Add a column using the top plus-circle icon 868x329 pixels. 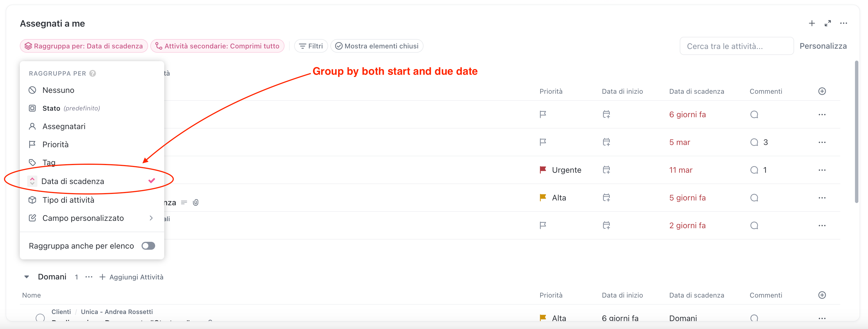click(822, 91)
